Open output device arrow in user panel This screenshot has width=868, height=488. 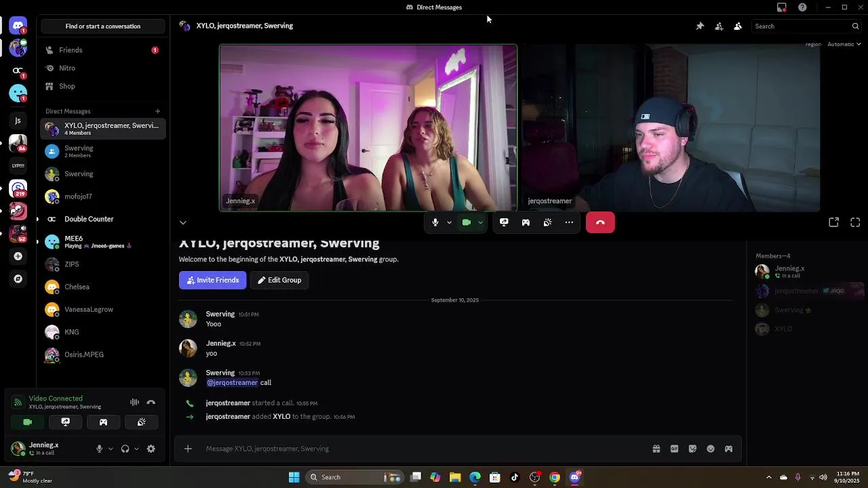pyautogui.click(x=136, y=449)
